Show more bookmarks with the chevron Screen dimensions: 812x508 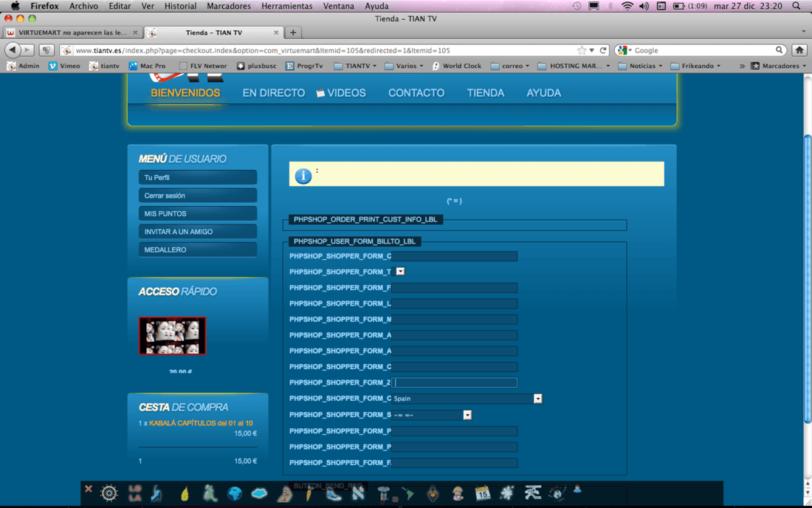(742, 66)
